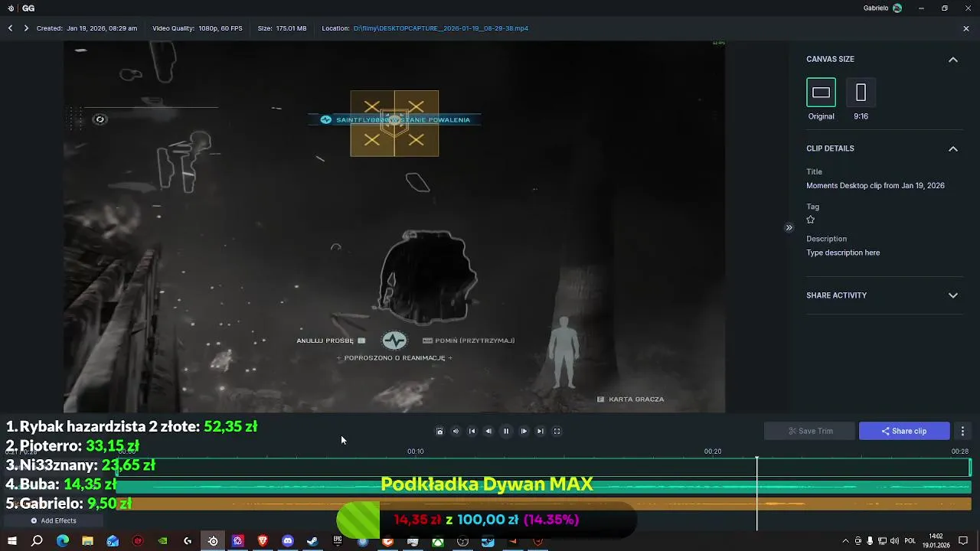Open NVIDIA app from taskbar

[x=162, y=541]
